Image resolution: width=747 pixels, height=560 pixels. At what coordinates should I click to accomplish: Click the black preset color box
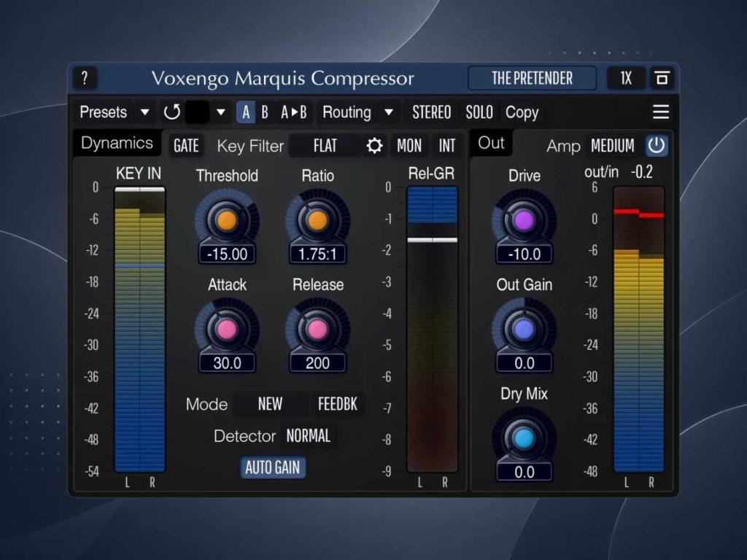[197, 112]
